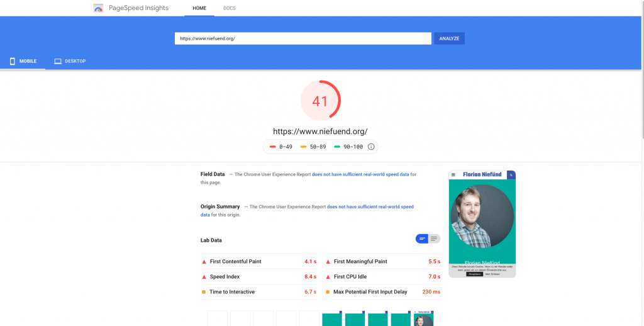Screen dimensions: 644x326
Task: Click search icon in site preview
Action: 511,175
